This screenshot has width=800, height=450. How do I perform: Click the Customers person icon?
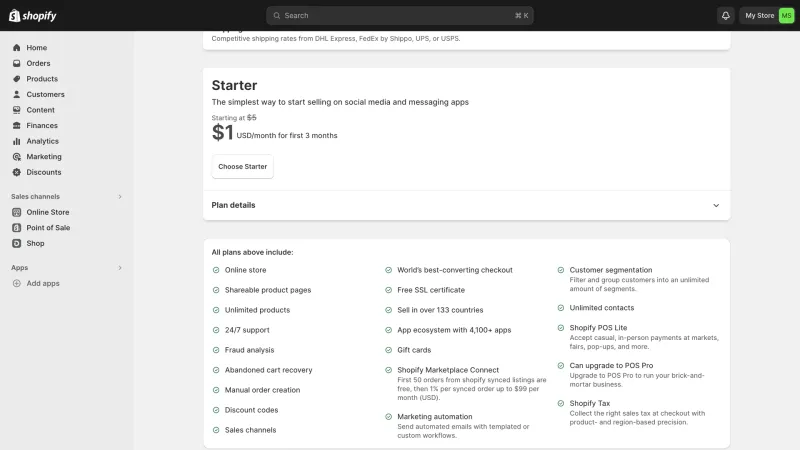tap(16, 94)
